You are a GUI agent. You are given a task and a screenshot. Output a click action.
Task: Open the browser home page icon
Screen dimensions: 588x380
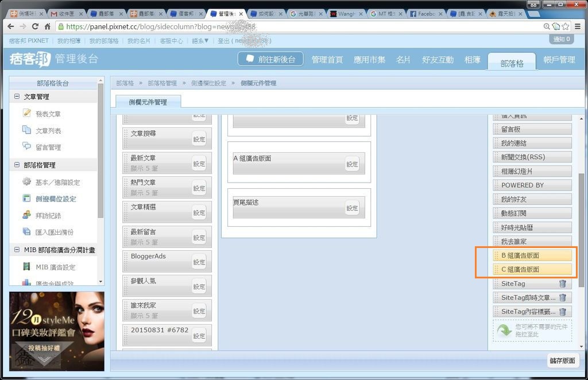47,26
